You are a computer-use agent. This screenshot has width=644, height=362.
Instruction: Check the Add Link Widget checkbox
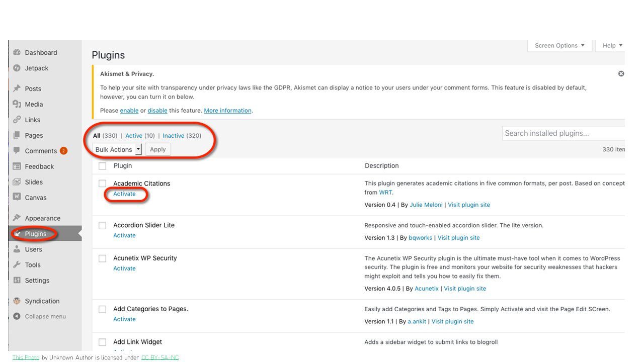pyautogui.click(x=103, y=342)
